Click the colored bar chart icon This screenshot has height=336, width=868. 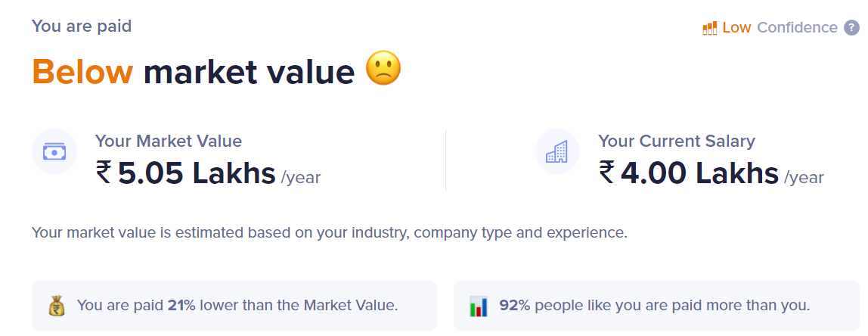click(x=479, y=306)
